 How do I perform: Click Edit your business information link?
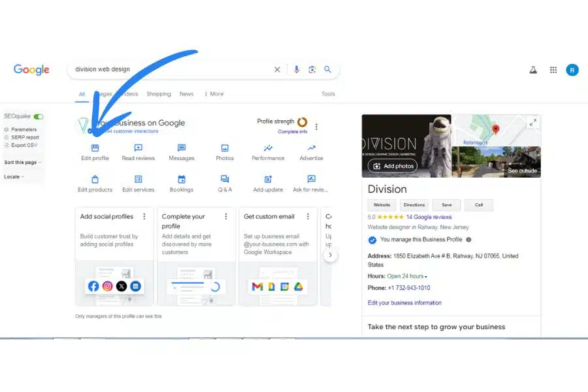click(404, 302)
